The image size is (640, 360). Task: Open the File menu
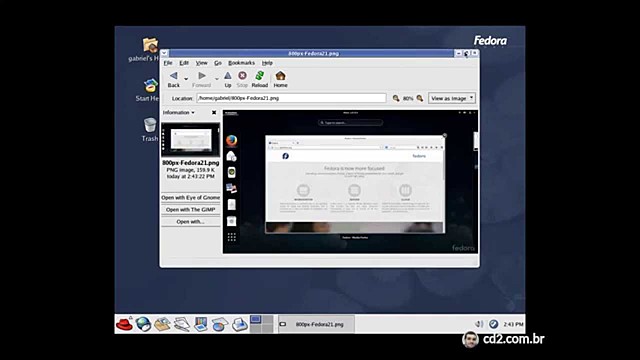coord(168,63)
